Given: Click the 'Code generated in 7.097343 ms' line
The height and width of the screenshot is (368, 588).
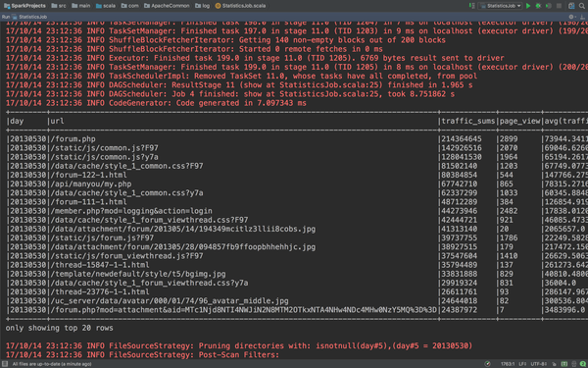Looking at the screenshot, I should click(x=156, y=103).
